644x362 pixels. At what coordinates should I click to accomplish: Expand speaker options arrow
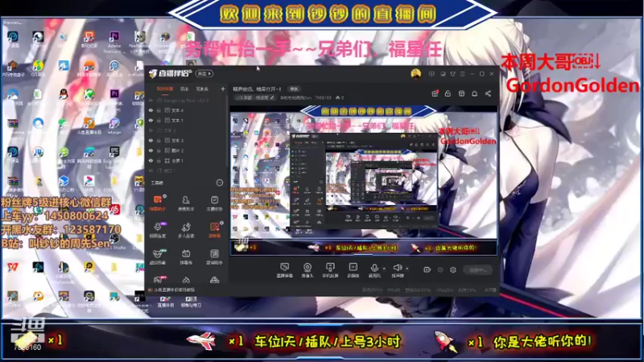click(x=407, y=269)
